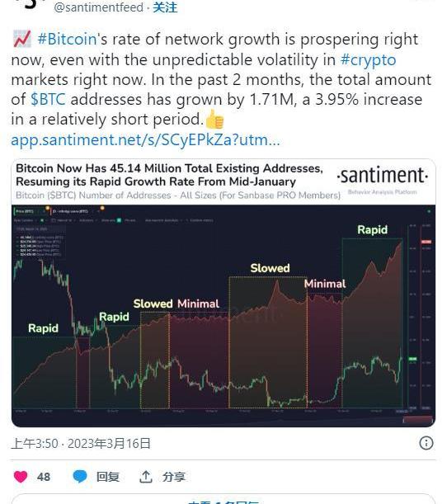
Task: Click the blue reply speech bubble icon
Action: tap(80, 477)
